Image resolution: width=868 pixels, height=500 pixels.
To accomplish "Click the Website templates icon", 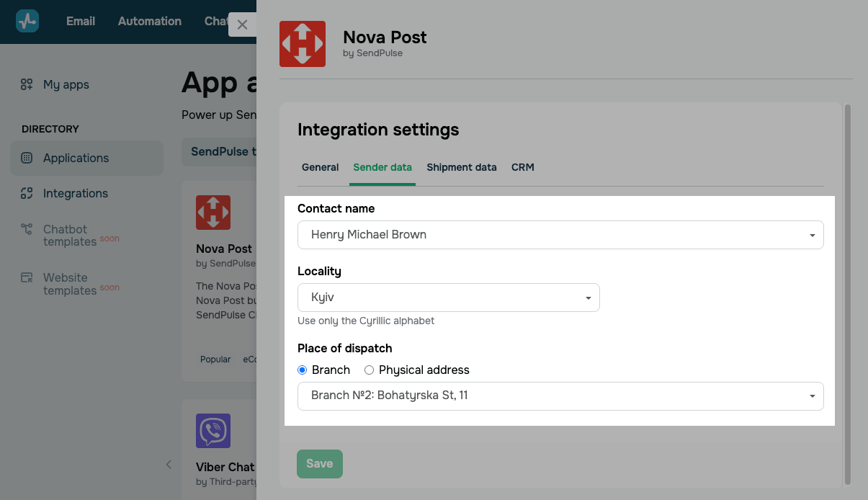I will (27, 277).
